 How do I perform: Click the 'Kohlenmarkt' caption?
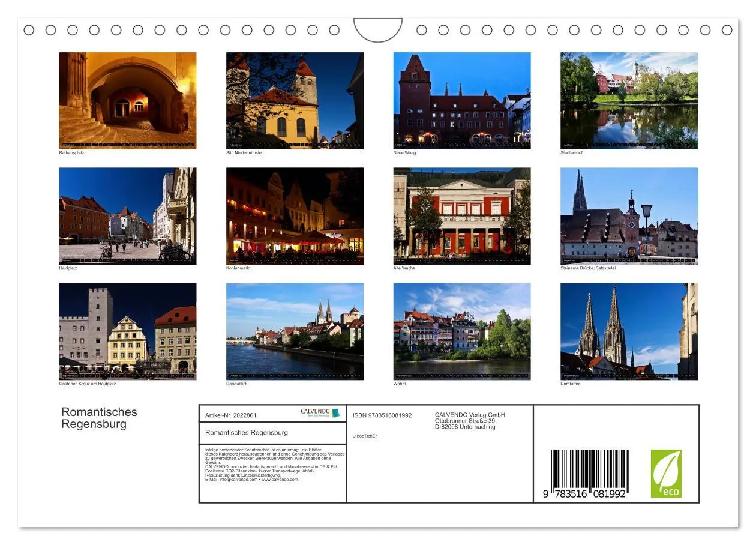[x=238, y=268]
